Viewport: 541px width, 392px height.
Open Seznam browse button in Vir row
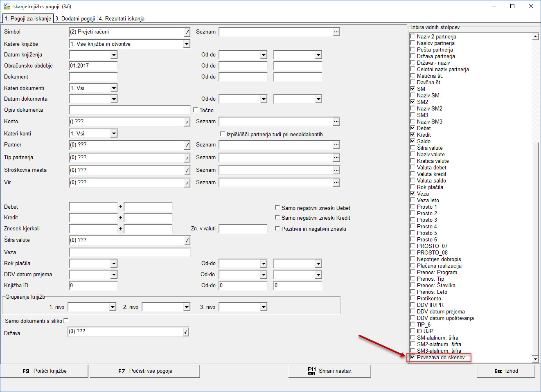click(x=336, y=182)
